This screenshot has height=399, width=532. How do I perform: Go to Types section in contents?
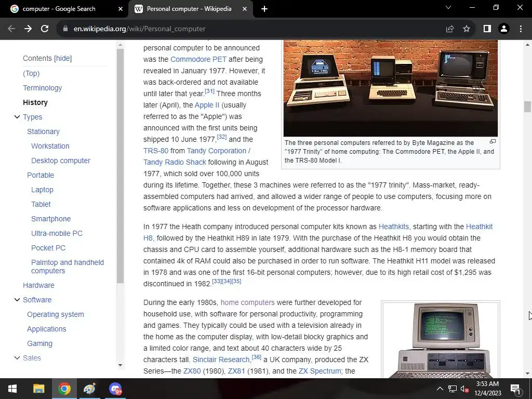(33, 117)
